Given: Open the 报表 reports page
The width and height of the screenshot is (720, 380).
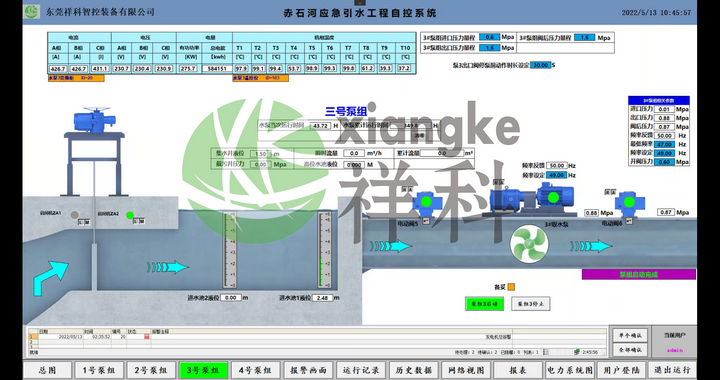Looking at the screenshot, I should pos(518,370).
